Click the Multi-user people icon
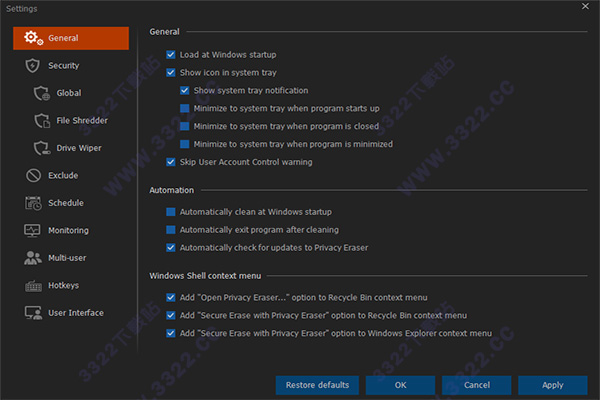The image size is (600, 400). click(x=31, y=258)
